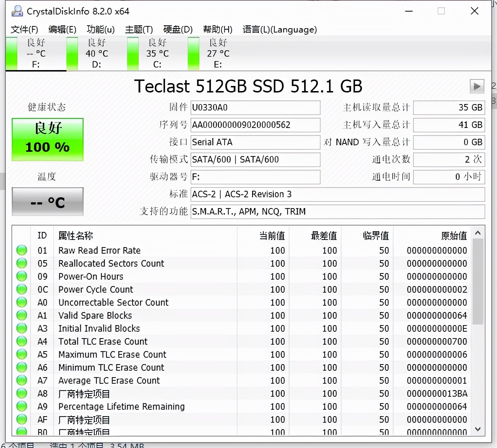The height and width of the screenshot is (448, 497).
Task: Click the temperature display button
Action: 48,202
